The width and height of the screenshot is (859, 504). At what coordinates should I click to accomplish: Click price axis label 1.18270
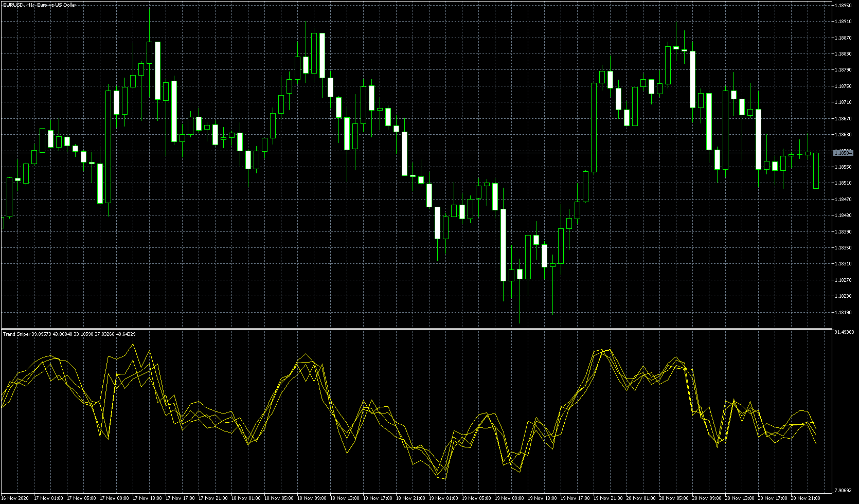point(844,280)
